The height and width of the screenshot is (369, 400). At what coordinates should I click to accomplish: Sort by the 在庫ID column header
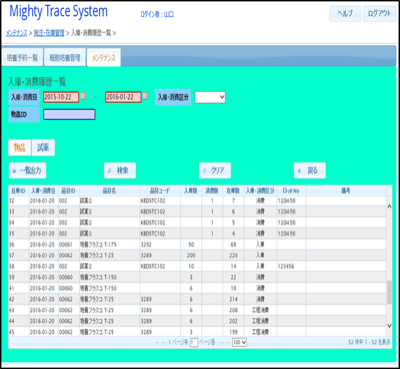point(18,191)
